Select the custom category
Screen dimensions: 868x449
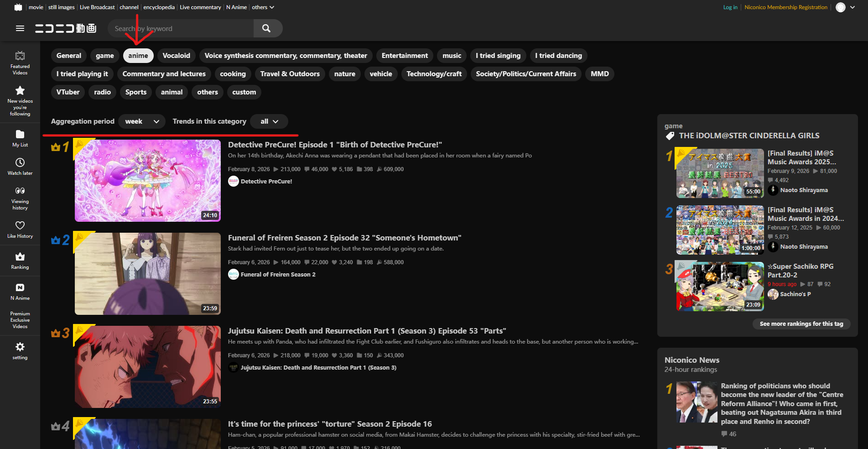[x=244, y=92]
